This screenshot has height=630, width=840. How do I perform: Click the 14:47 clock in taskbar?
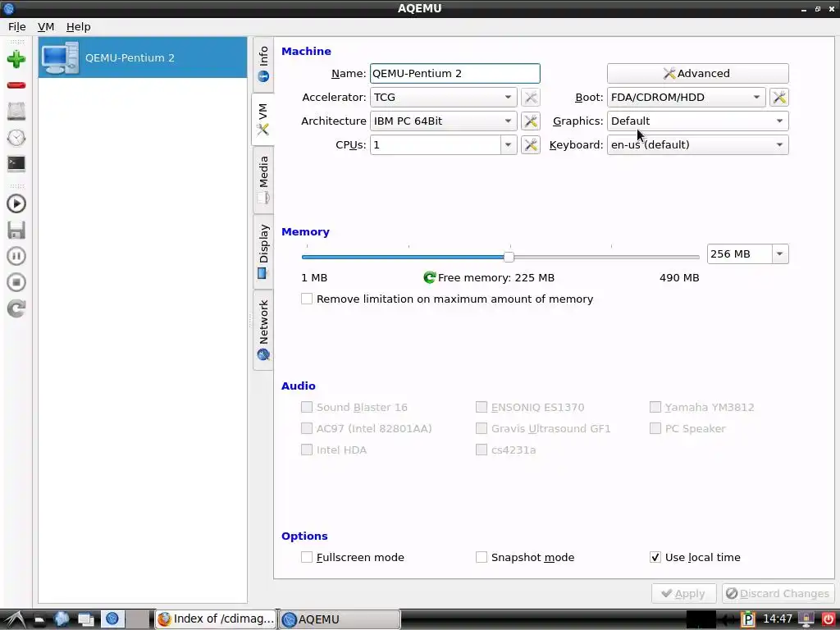[778, 619]
